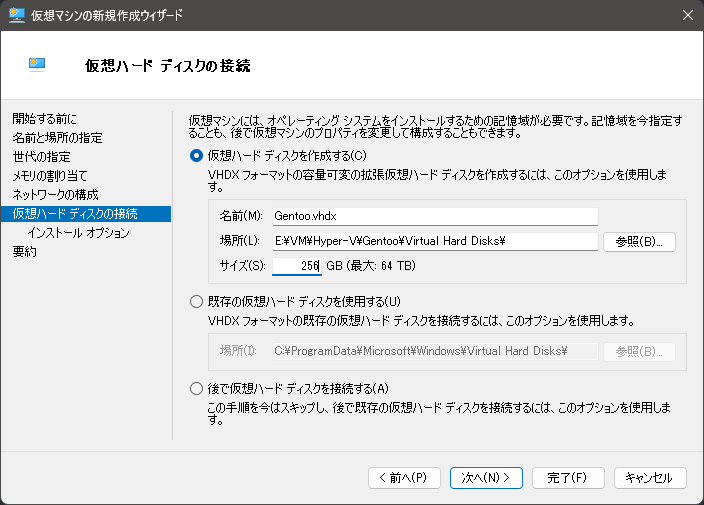Click 参照(B)... button for new disk location
The width and height of the screenshot is (704, 505).
coord(639,242)
